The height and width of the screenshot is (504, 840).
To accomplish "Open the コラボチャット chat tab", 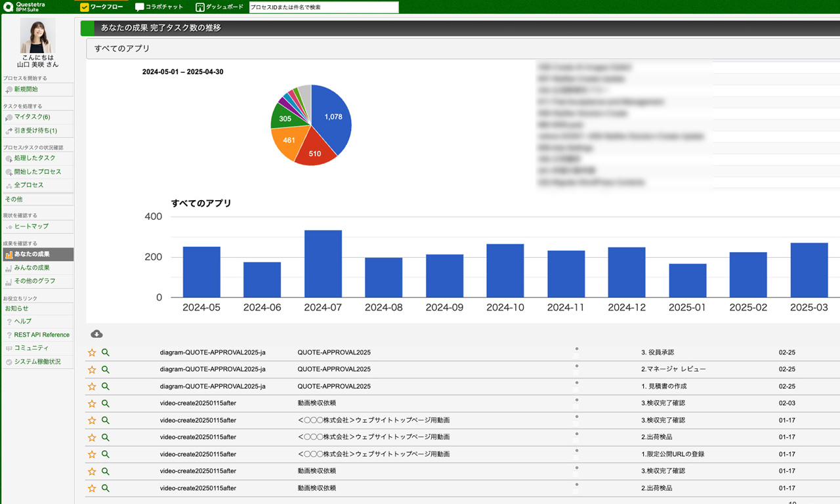I will 159,7.
